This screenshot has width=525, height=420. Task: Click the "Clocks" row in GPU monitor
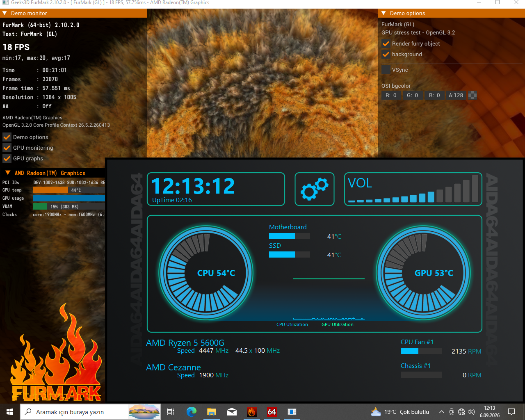click(x=54, y=215)
